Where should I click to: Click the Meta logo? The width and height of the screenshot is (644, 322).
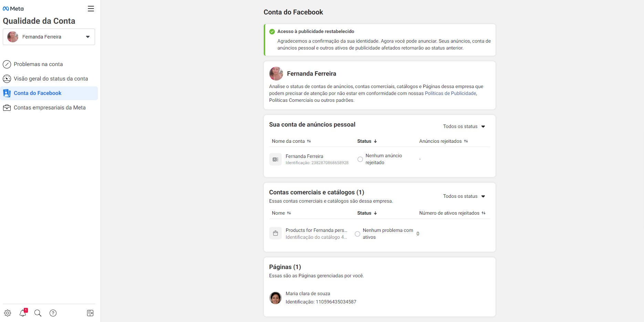point(13,9)
